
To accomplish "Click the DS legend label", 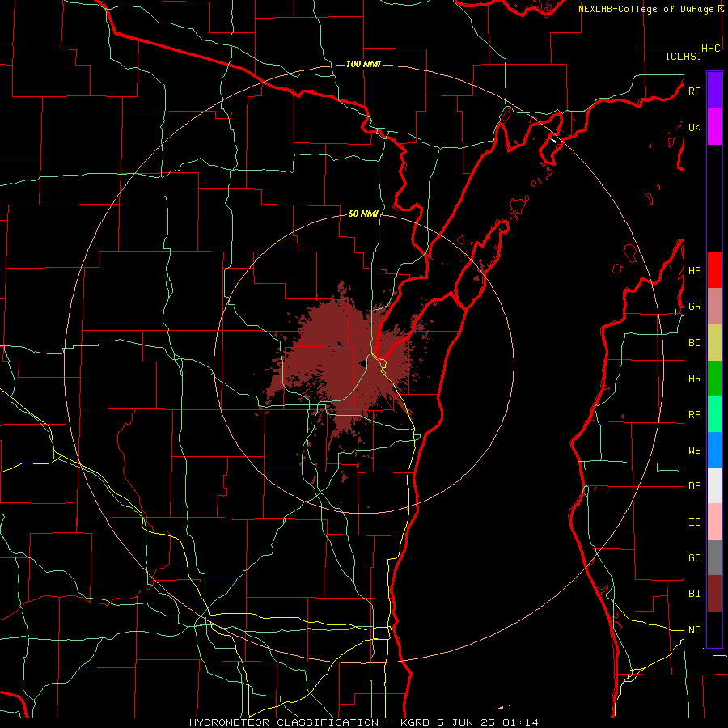I will [x=694, y=486].
